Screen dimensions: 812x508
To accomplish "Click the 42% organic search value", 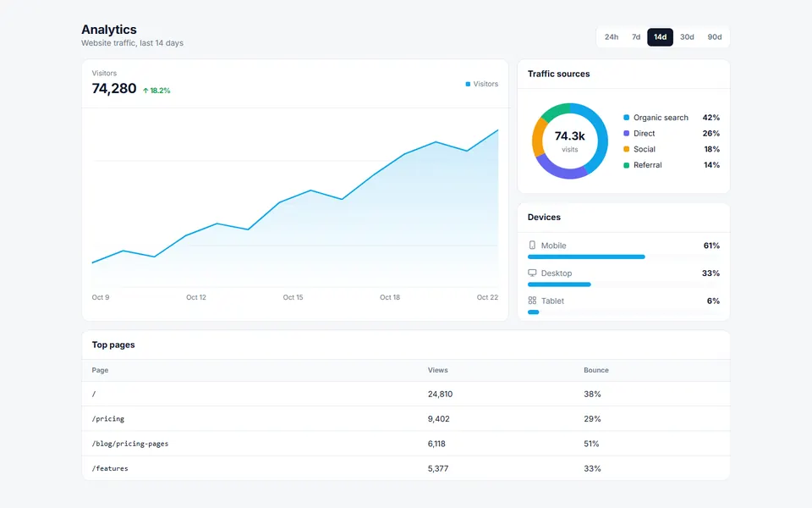I will point(711,118).
